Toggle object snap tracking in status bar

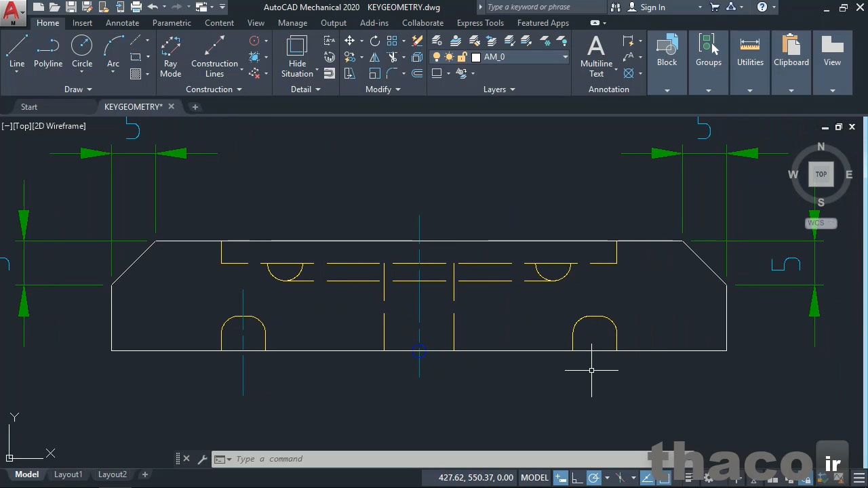pos(647,477)
